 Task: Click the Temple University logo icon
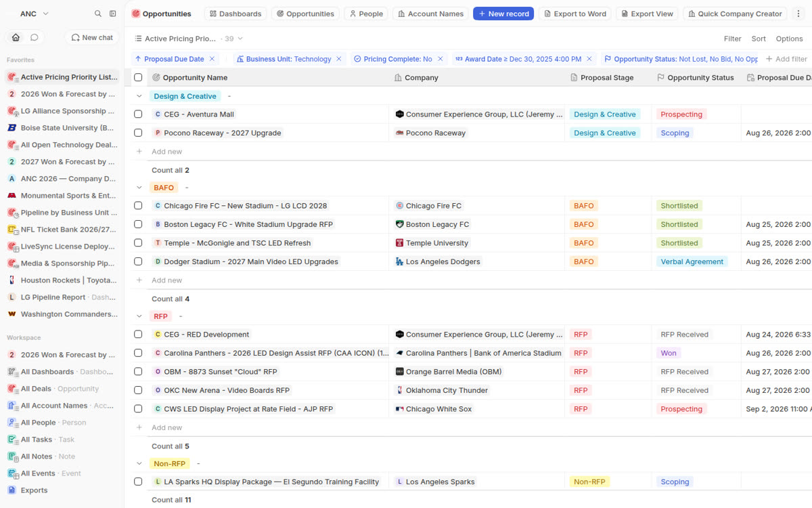click(x=399, y=243)
